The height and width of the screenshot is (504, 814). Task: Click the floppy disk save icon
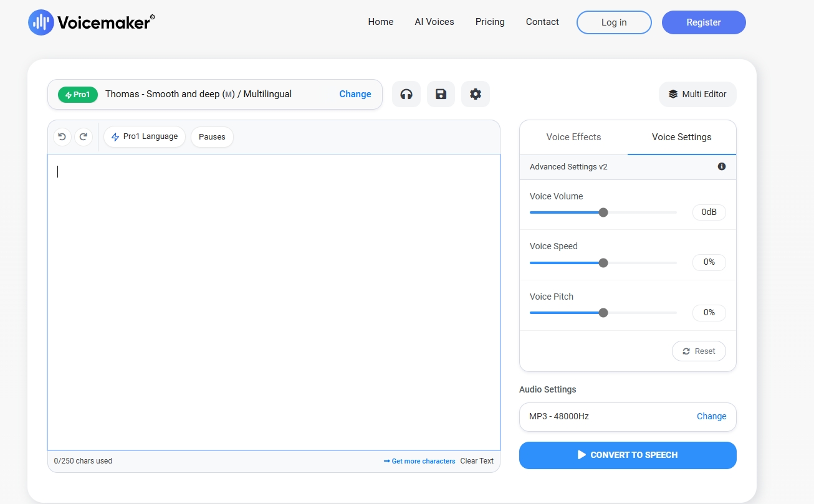(x=441, y=94)
